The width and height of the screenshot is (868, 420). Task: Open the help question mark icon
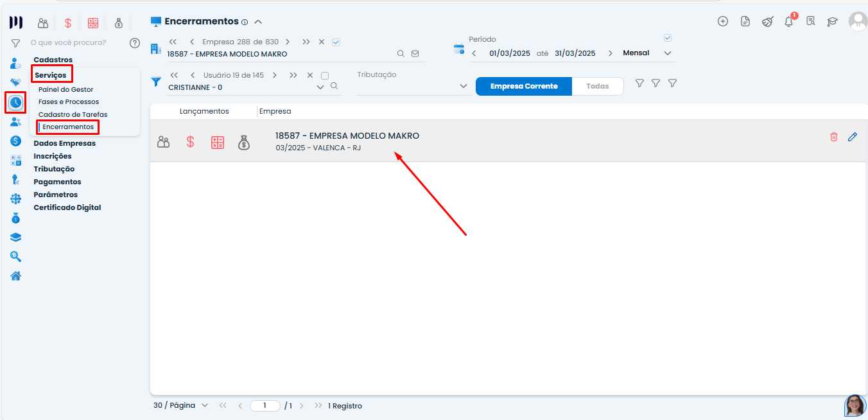pyautogui.click(x=135, y=42)
